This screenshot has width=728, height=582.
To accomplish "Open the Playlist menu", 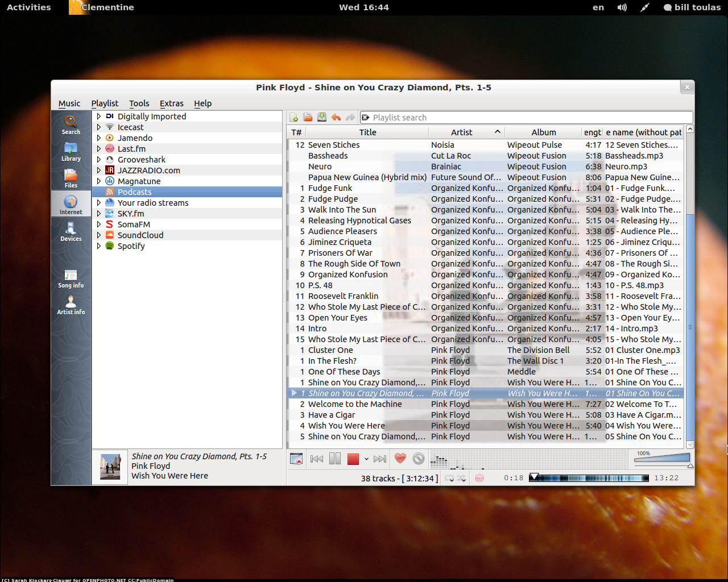I will pyautogui.click(x=105, y=103).
